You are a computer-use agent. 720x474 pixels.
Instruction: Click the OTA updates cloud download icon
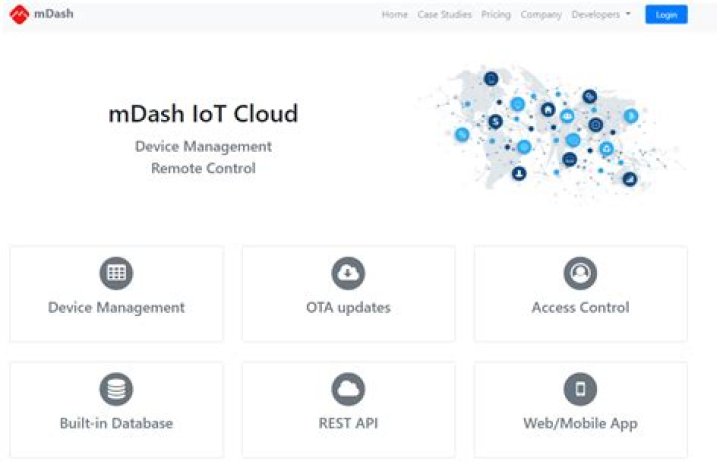(x=348, y=273)
